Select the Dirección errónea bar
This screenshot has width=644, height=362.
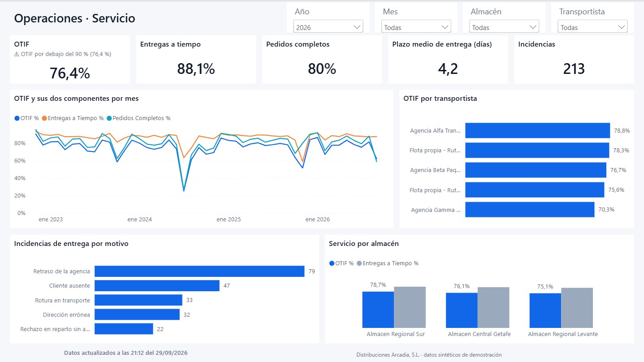click(137, 315)
